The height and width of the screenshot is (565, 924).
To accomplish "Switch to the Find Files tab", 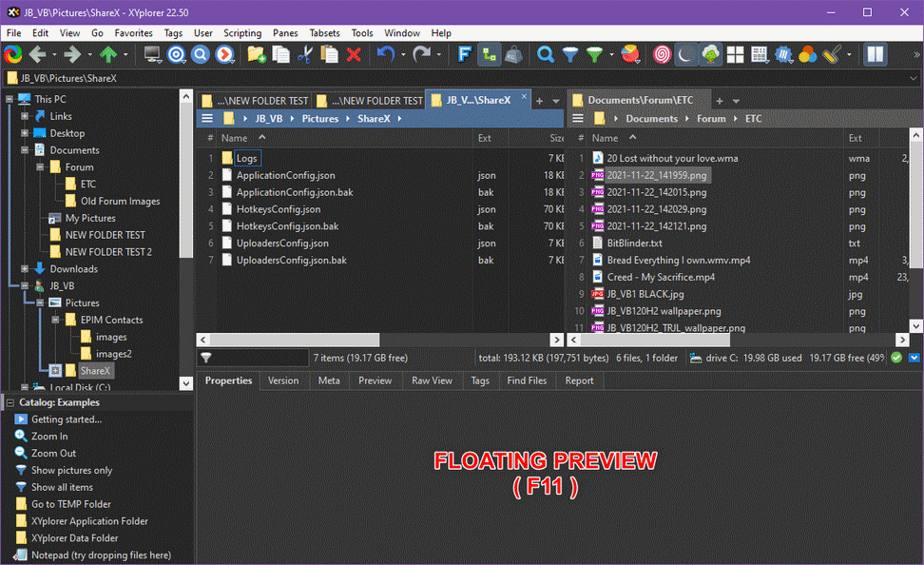I will [x=527, y=381].
